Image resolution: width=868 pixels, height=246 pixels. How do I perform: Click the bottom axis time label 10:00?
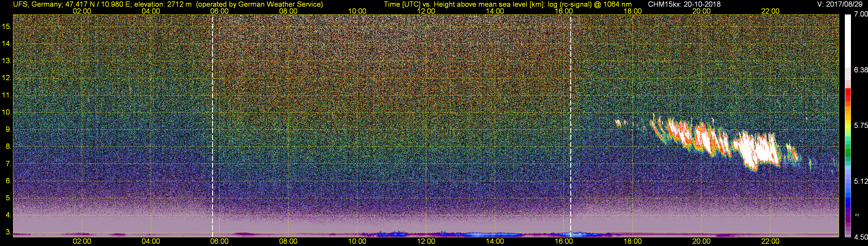(357, 241)
